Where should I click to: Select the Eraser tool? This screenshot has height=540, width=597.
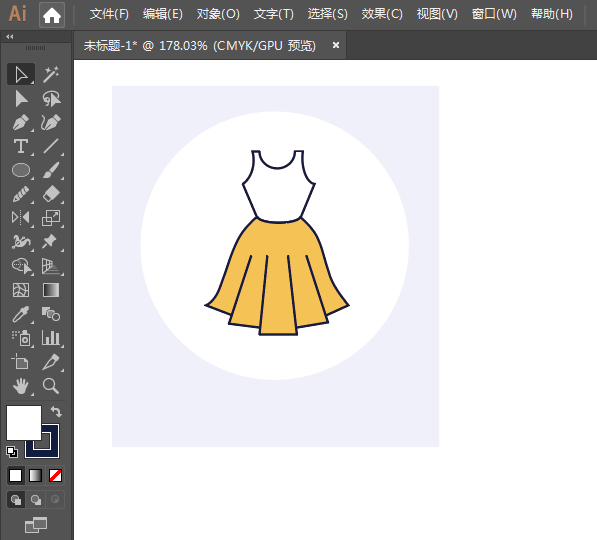pyautogui.click(x=51, y=194)
